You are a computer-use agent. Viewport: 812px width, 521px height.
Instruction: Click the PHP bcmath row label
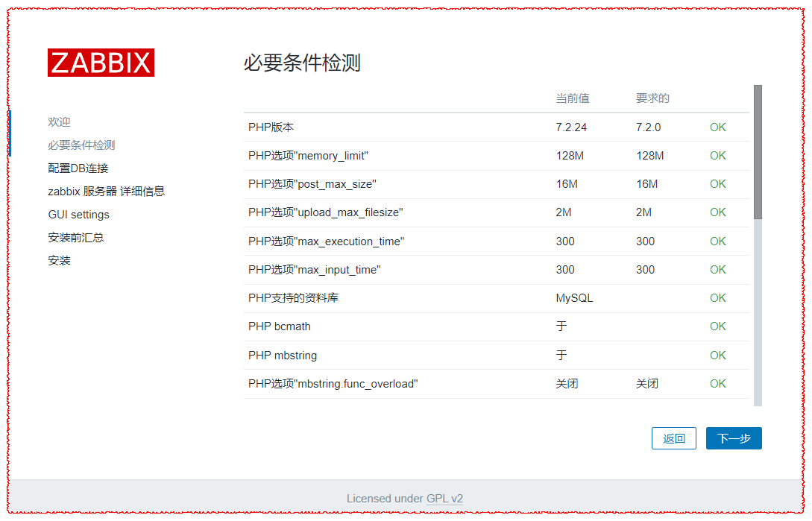[x=280, y=326]
